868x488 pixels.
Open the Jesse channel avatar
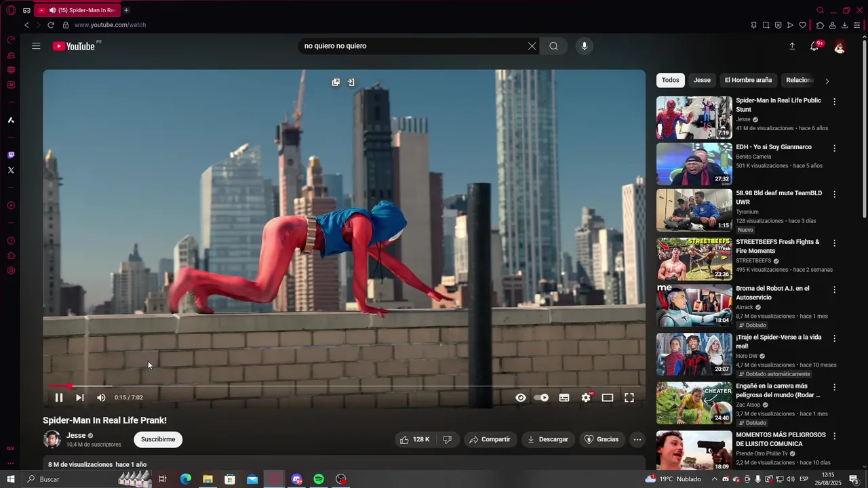52,439
